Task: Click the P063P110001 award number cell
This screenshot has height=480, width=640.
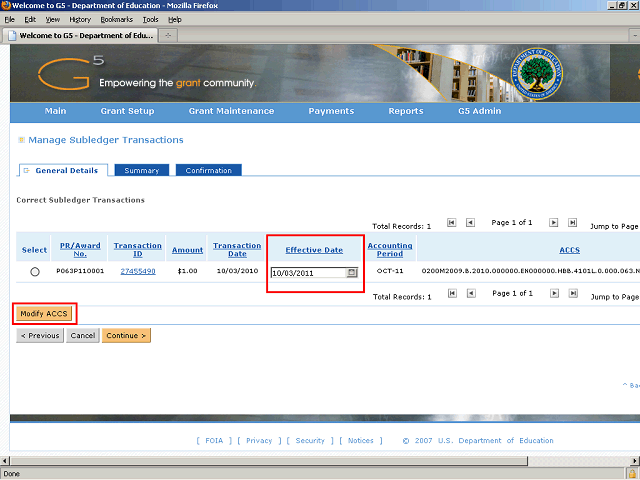Action: [80, 271]
